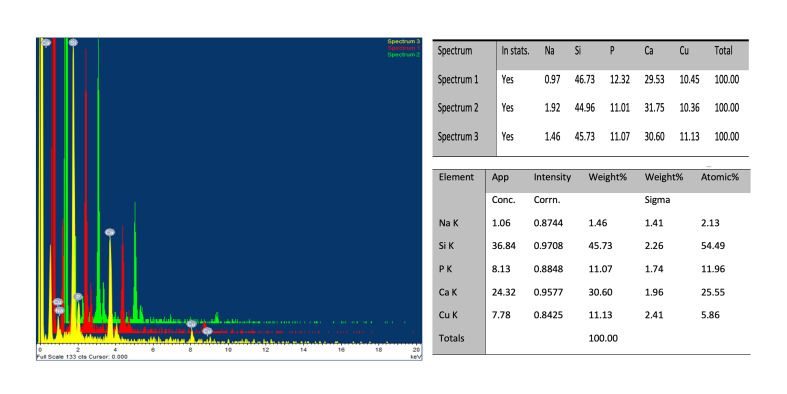The width and height of the screenshot is (787, 394).
Task: Click the 'Spectrum 2' row label
Action: [458, 108]
